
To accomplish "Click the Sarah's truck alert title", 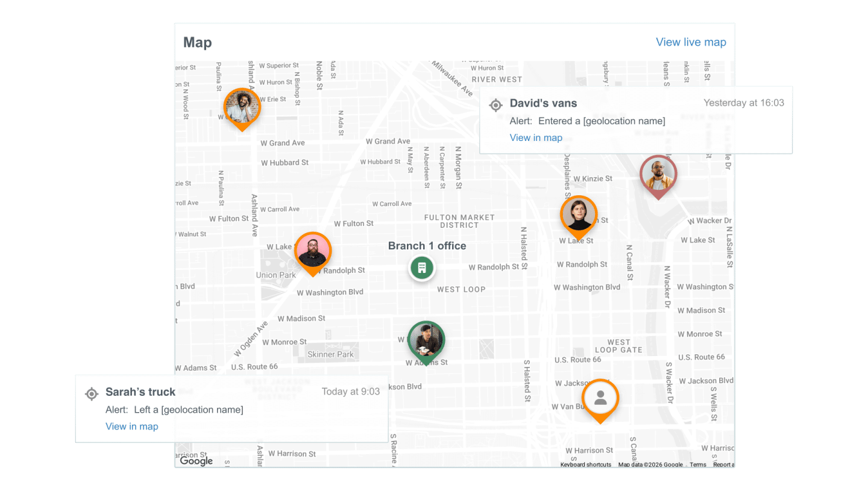I will coord(140,392).
